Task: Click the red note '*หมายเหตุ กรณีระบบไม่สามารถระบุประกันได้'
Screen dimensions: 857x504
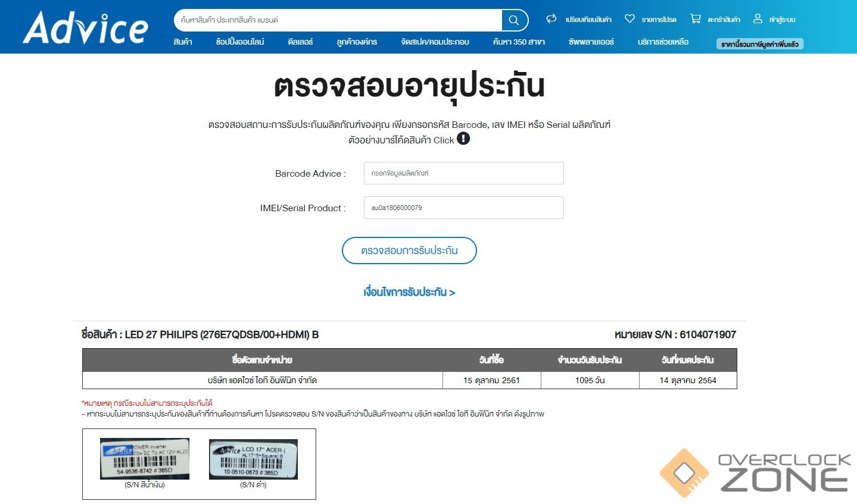Action: (x=147, y=403)
